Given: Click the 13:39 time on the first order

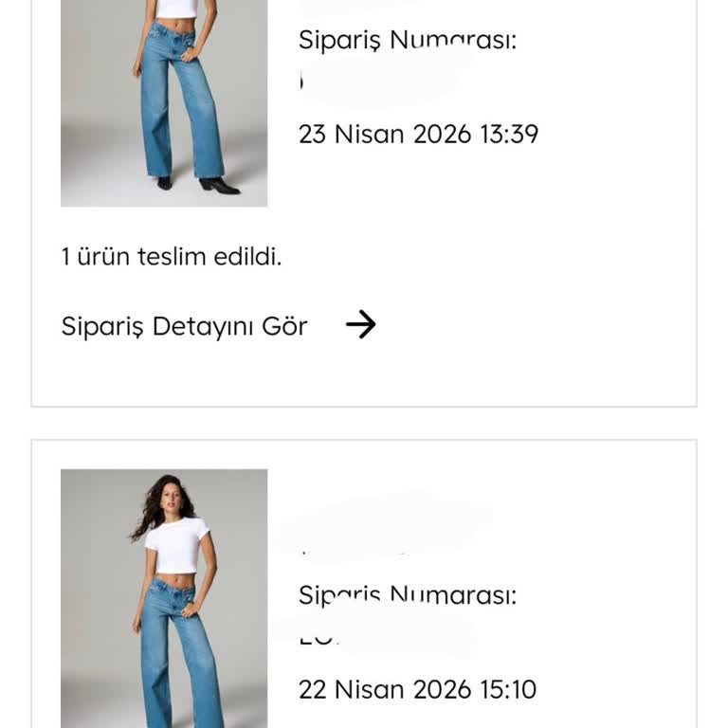Looking at the screenshot, I should [x=509, y=134].
